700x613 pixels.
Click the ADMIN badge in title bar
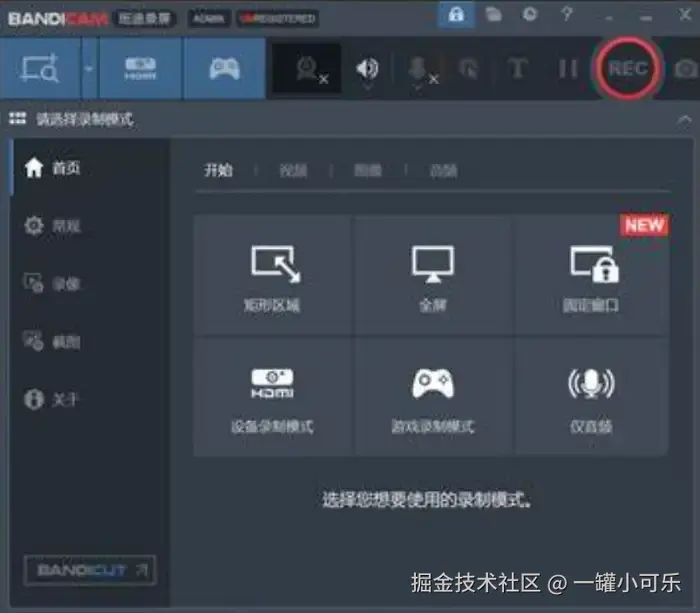click(209, 18)
